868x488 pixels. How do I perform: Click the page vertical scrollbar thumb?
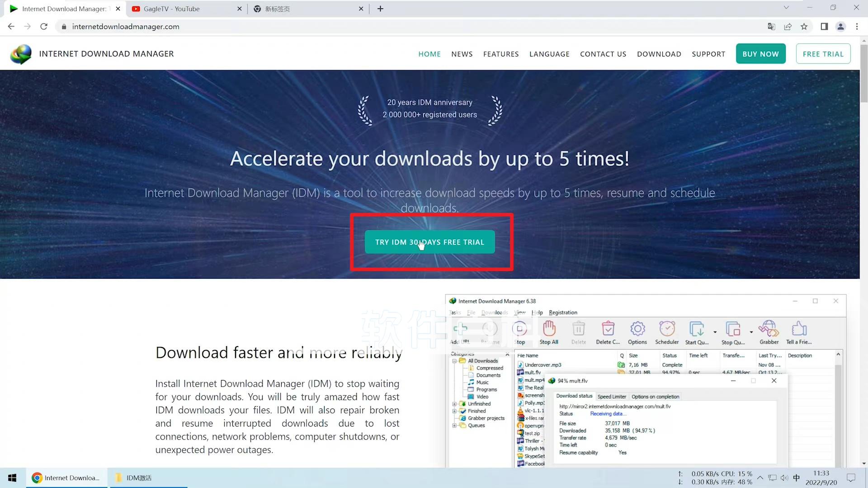pos(864,75)
